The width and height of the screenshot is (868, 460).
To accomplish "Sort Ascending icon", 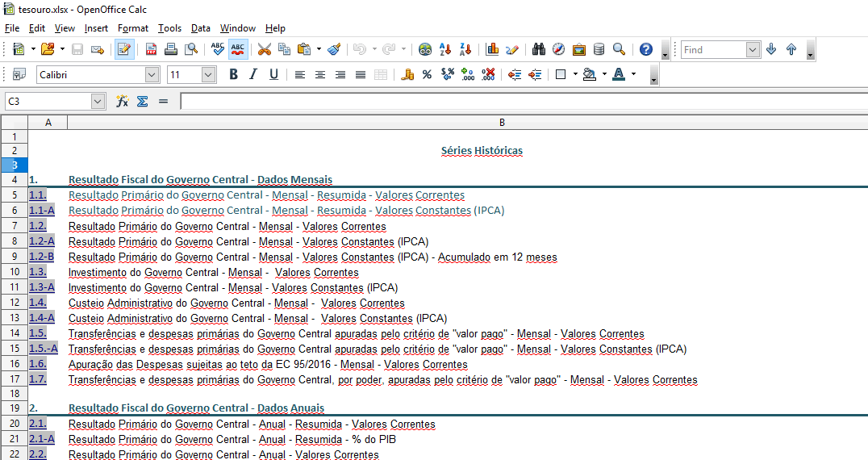I will pos(445,49).
